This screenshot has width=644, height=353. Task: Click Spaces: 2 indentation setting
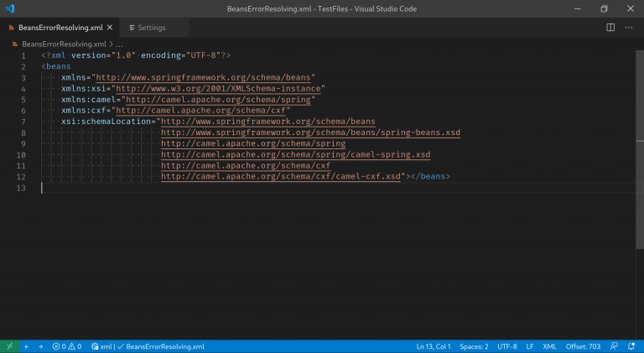click(x=474, y=345)
